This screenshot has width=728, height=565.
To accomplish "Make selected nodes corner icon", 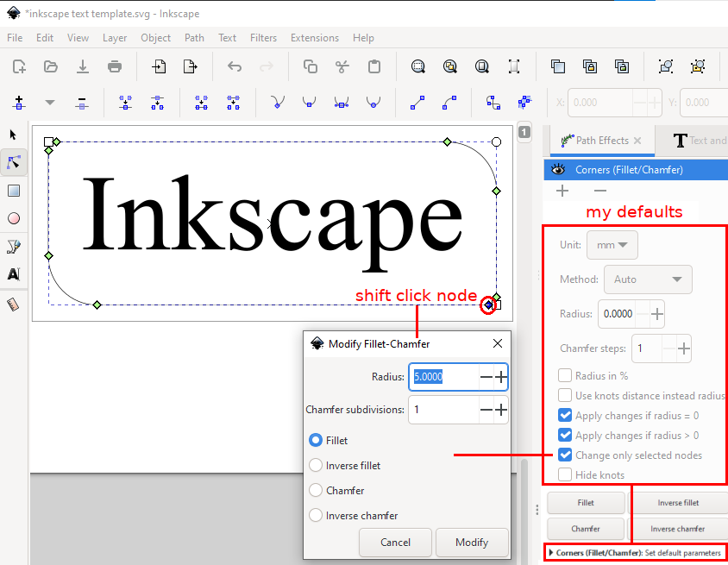I will click(278, 103).
